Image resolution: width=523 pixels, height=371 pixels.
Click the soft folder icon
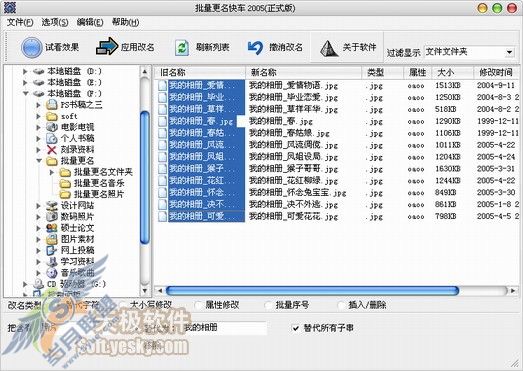point(52,116)
